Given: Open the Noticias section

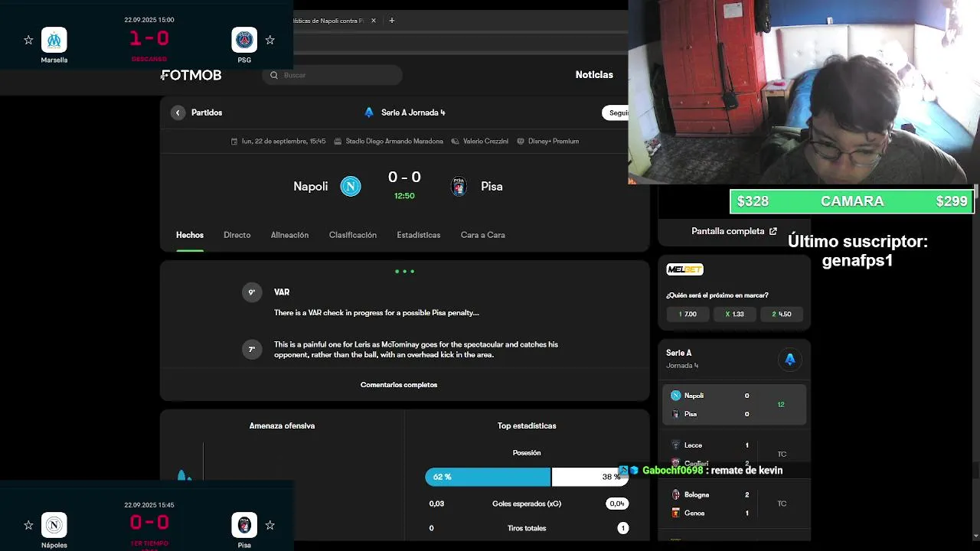Looking at the screenshot, I should pyautogui.click(x=594, y=74).
